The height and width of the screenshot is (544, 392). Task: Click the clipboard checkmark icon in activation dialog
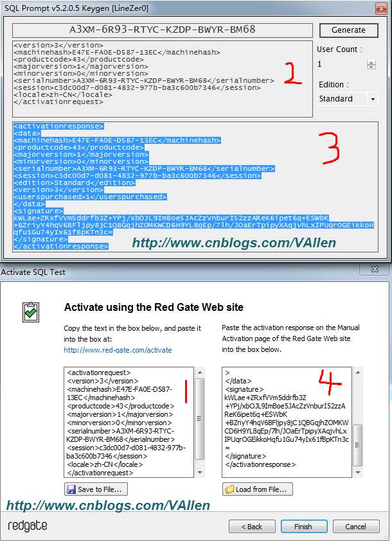coord(31,312)
